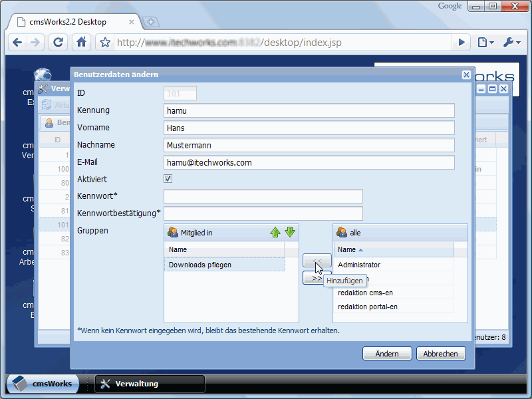This screenshot has height=399, width=532.
Task: Click the 'Mitglied in' group icon
Action: (173, 232)
